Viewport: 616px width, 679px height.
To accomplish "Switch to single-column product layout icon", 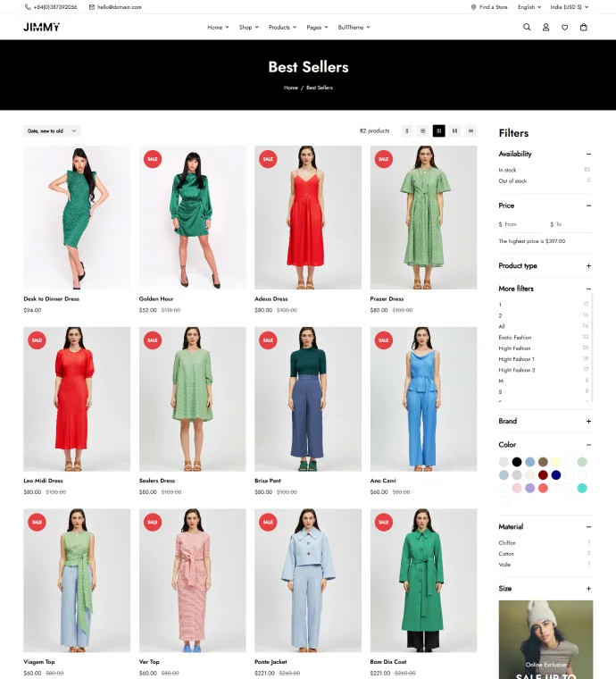I will point(406,130).
